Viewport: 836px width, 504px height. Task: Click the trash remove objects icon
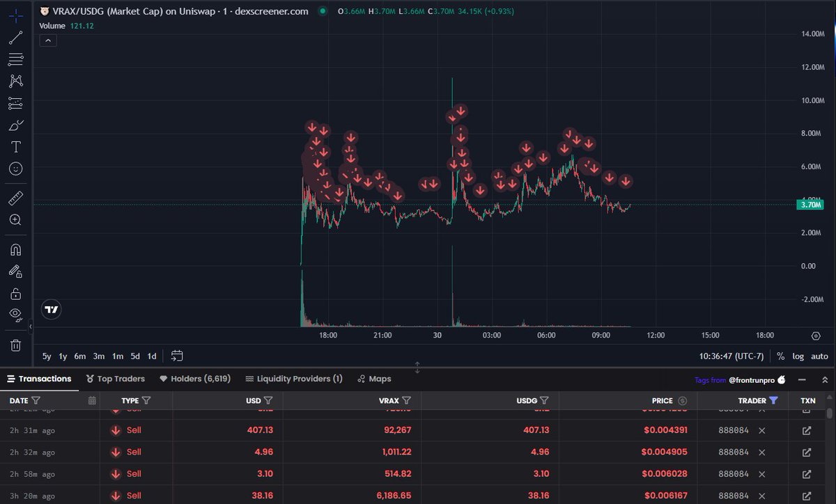(15, 345)
